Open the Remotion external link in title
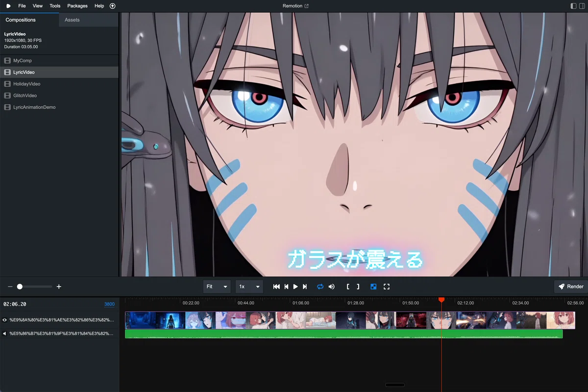Screen dimensions: 588x392 295,6
